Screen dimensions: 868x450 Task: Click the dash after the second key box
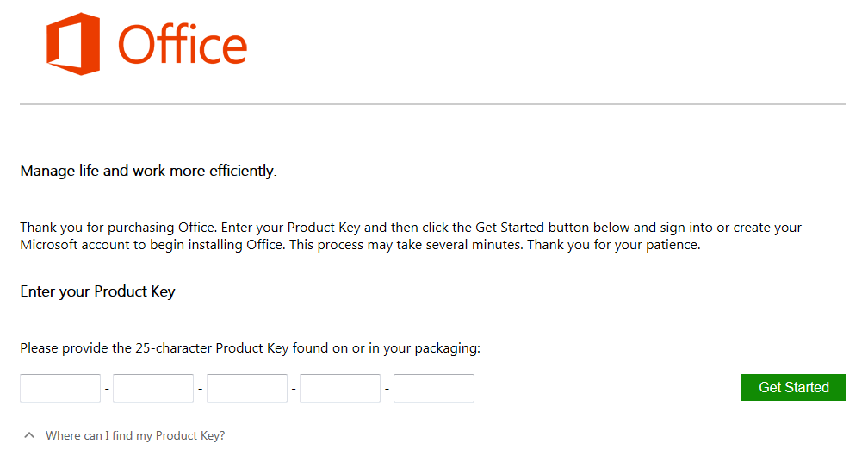201,389
